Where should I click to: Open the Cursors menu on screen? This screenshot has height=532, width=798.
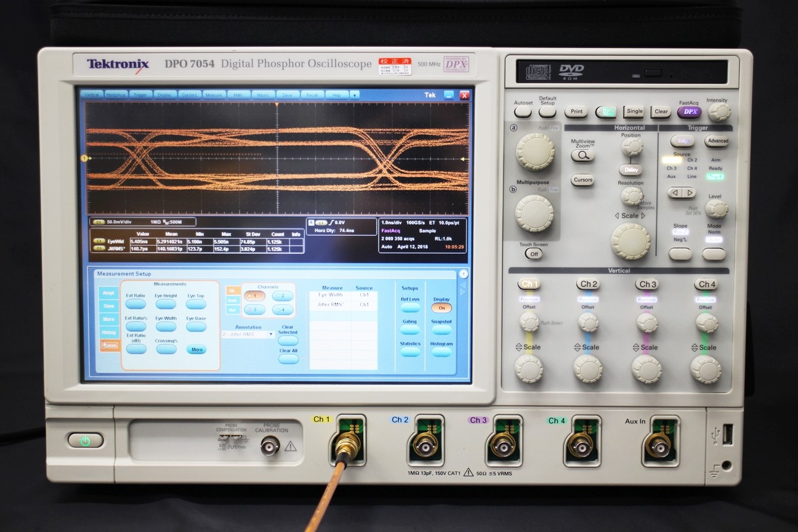[190, 95]
